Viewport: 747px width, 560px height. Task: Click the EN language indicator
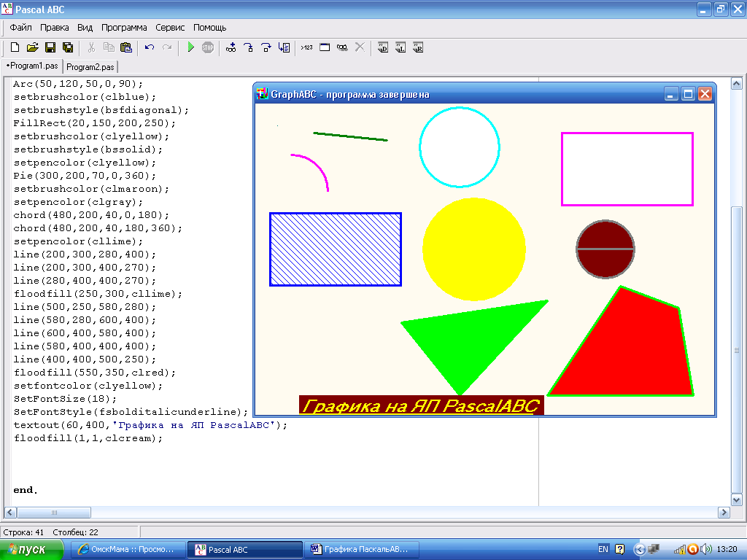603,549
